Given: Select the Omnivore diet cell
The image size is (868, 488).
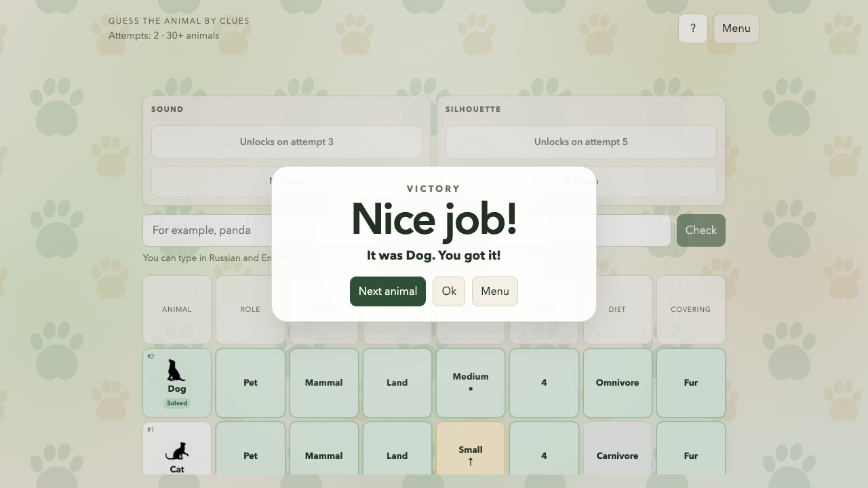Looking at the screenshot, I should [x=617, y=383].
